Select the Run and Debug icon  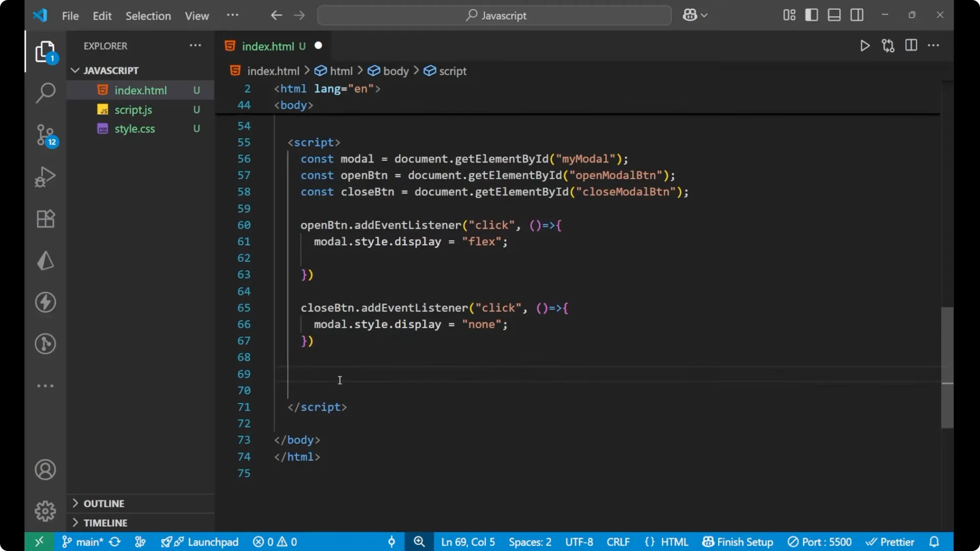[45, 176]
